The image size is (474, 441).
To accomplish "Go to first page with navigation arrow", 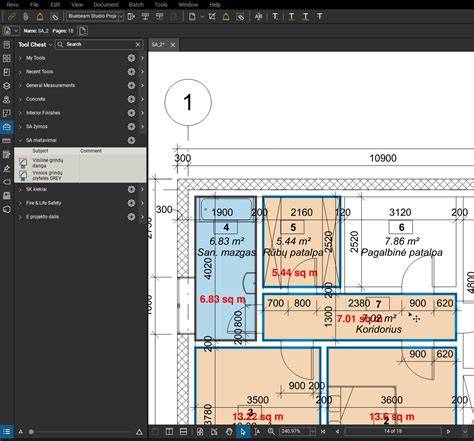I will (323, 431).
